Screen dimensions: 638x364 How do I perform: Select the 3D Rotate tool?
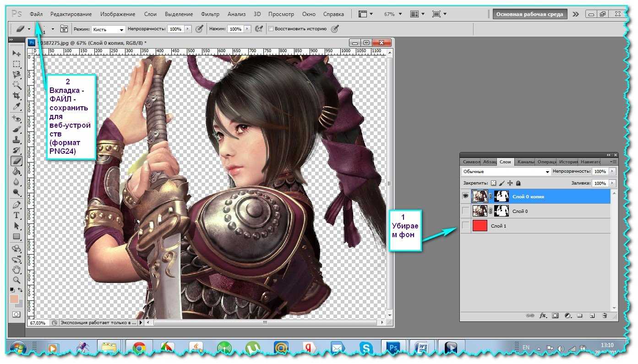click(x=16, y=249)
